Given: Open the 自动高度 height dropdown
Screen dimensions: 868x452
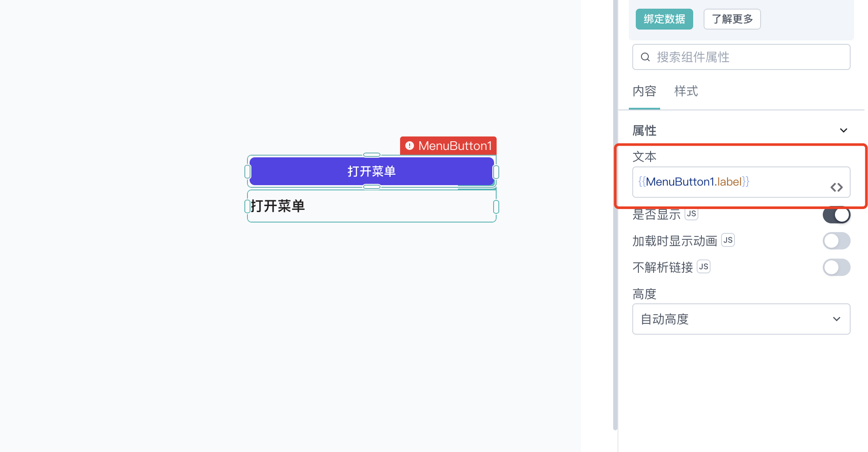Looking at the screenshot, I should [741, 319].
